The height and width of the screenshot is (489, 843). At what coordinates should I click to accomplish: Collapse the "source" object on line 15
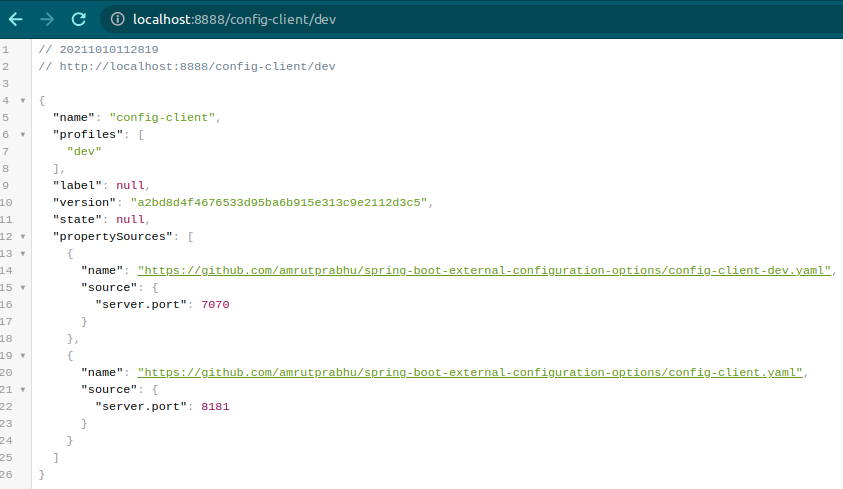[x=23, y=287]
